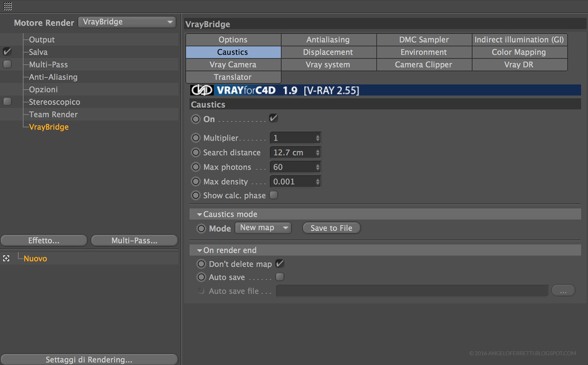
Task: Enable the Stereoscopico checkbox
Action: pos(7,102)
